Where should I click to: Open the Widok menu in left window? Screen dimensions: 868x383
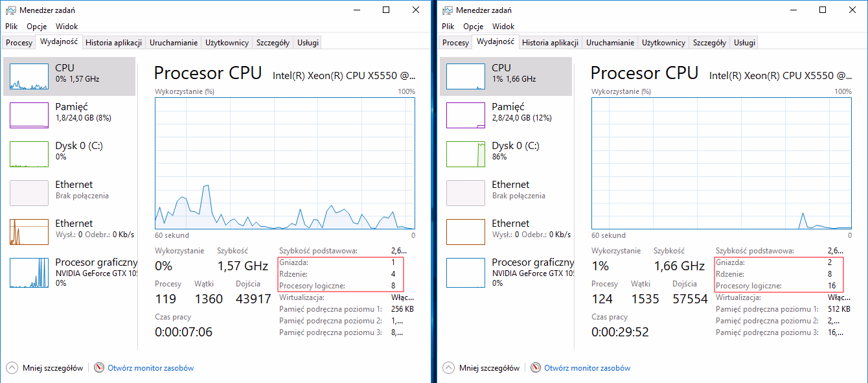tap(67, 27)
